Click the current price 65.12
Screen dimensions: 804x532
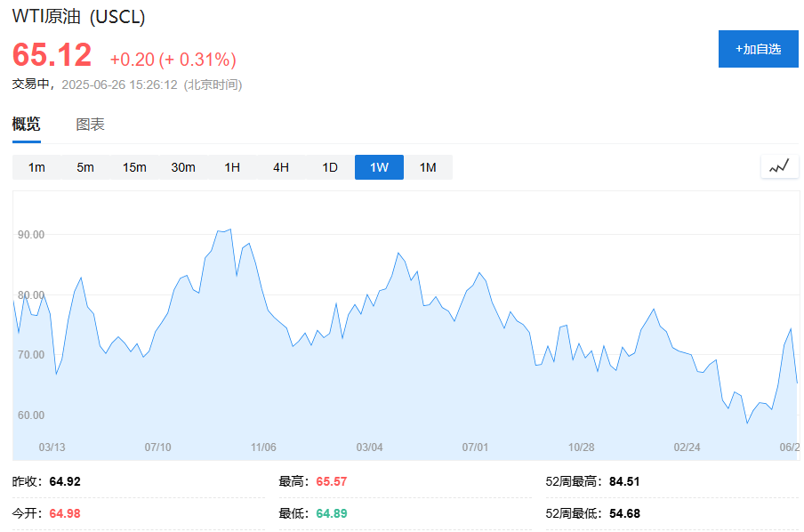coord(52,55)
